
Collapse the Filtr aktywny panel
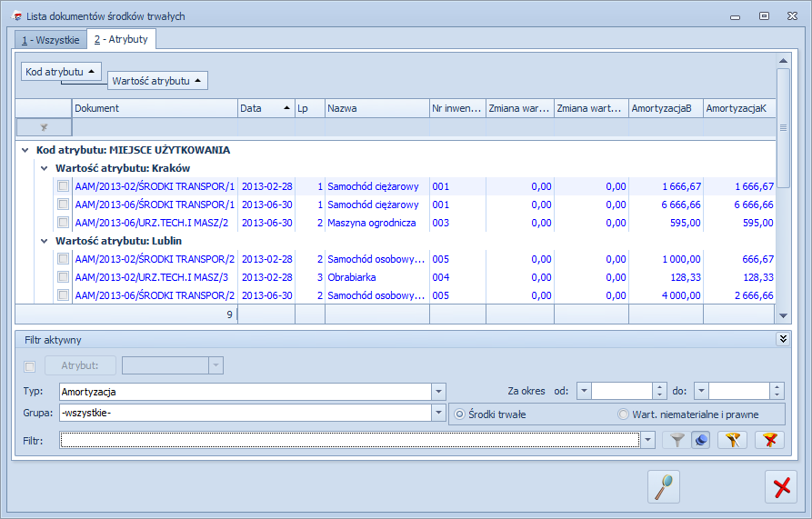pos(783,339)
